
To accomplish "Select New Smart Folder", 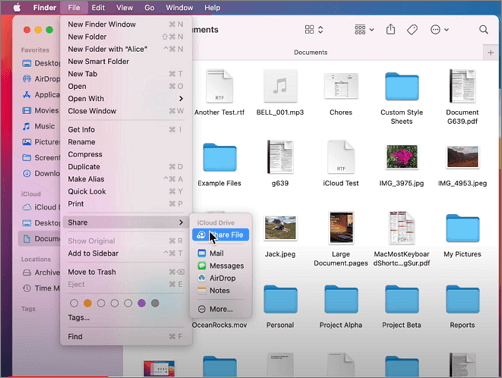I will tap(126, 61).
